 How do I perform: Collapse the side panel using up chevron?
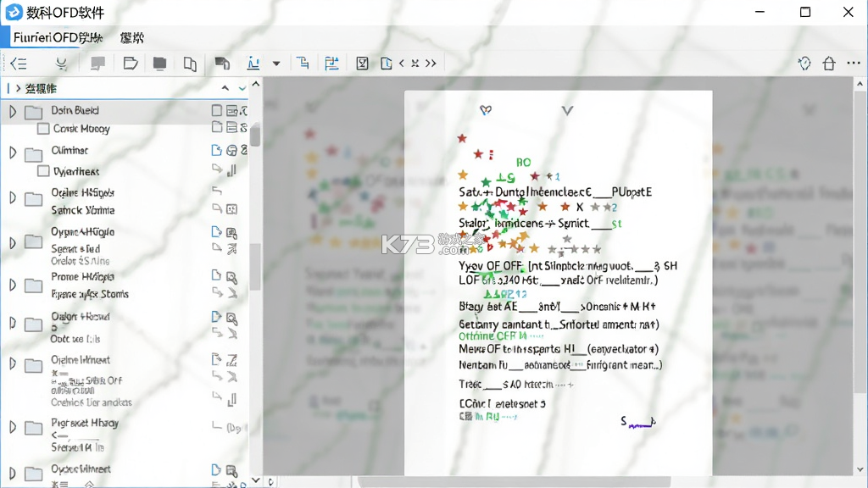pos(225,88)
